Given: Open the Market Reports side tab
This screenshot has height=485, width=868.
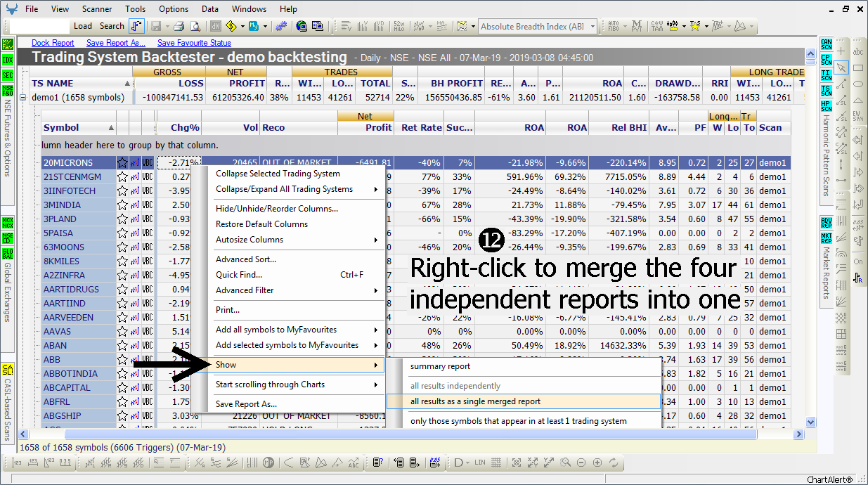Looking at the screenshot, I should [827, 273].
